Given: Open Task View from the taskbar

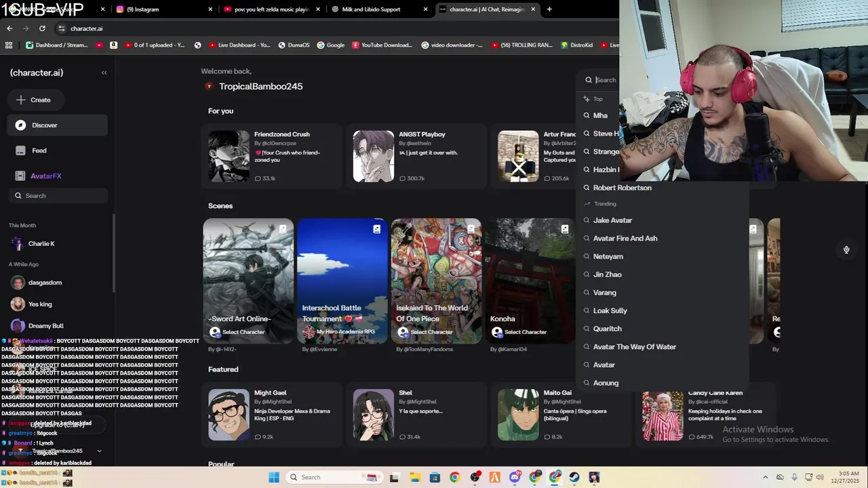Looking at the screenshot, I should tap(394, 477).
